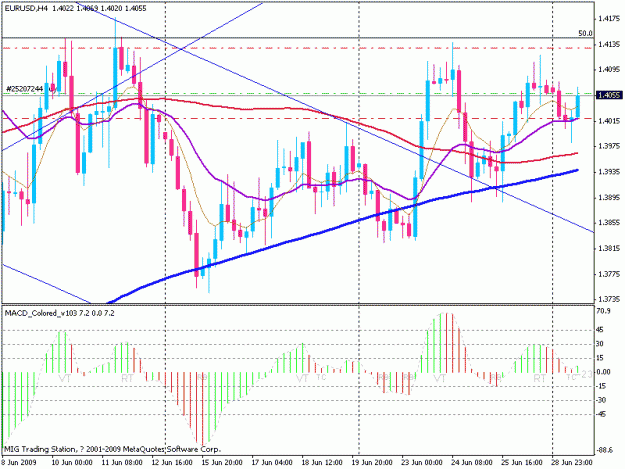
Task: Click the 1.3935 price axis label
Action: point(609,171)
